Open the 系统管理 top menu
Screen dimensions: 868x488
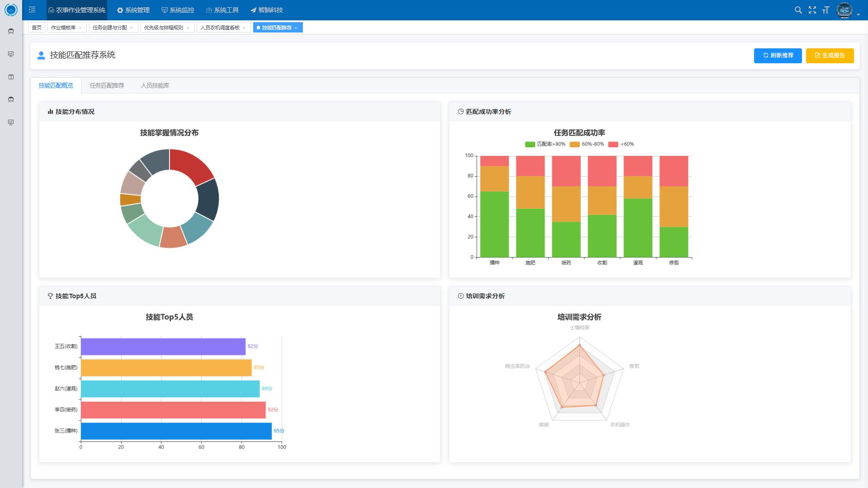pos(133,10)
